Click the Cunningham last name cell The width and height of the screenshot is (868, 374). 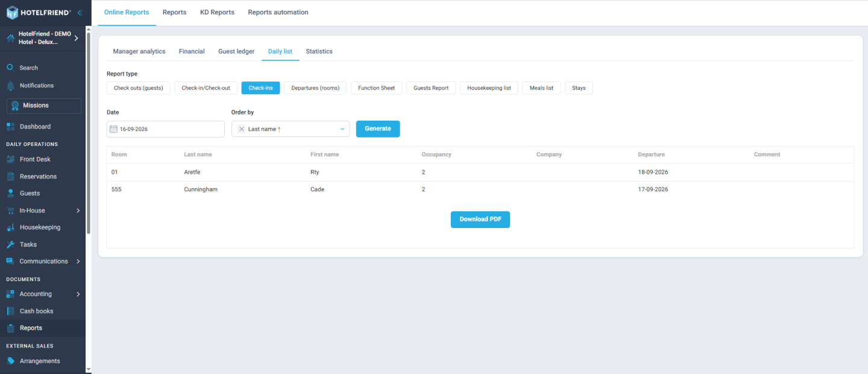[x=201, y=189]
